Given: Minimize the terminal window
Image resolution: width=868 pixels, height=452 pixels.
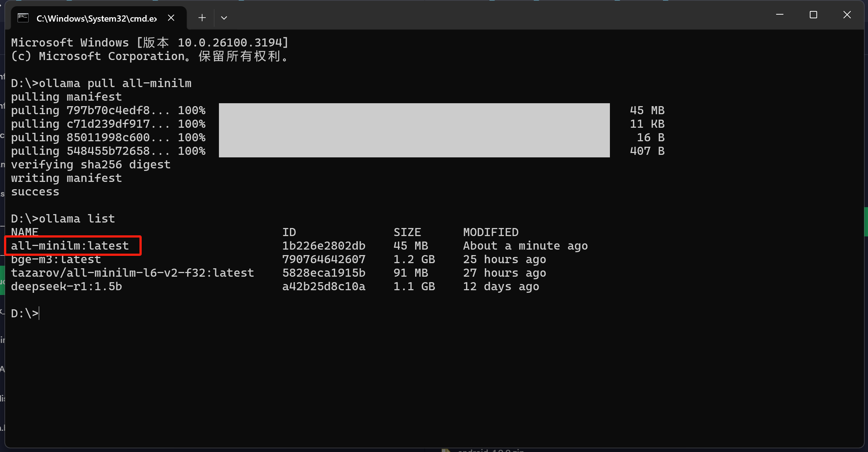Looking at the screenshot, I should tap(779, 15).
